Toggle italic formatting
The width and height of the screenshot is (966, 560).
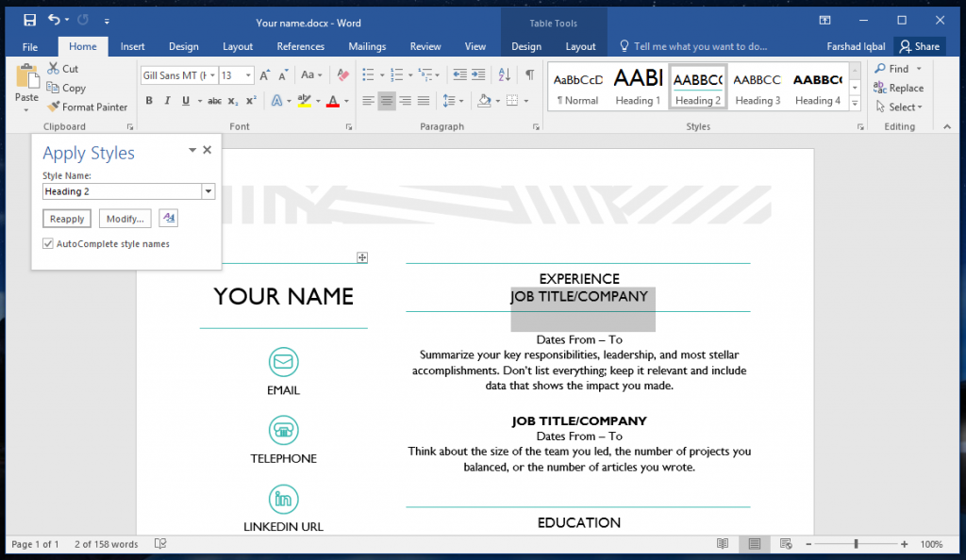167,100
